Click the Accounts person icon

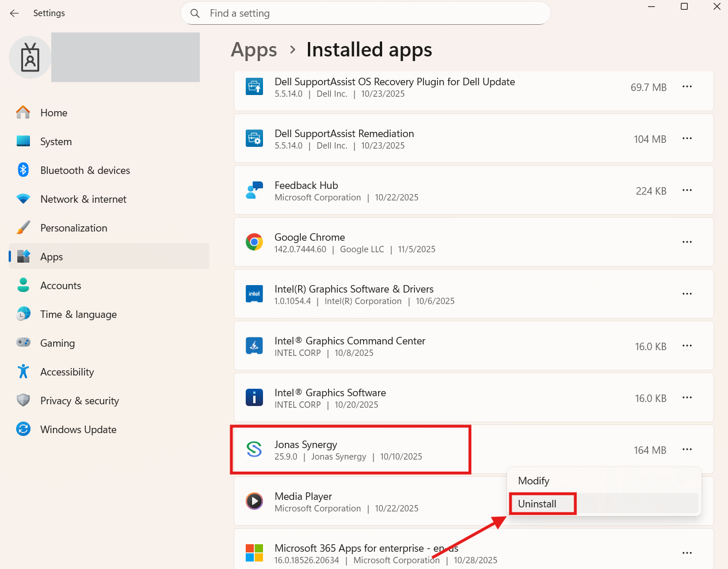pos(23,285)
